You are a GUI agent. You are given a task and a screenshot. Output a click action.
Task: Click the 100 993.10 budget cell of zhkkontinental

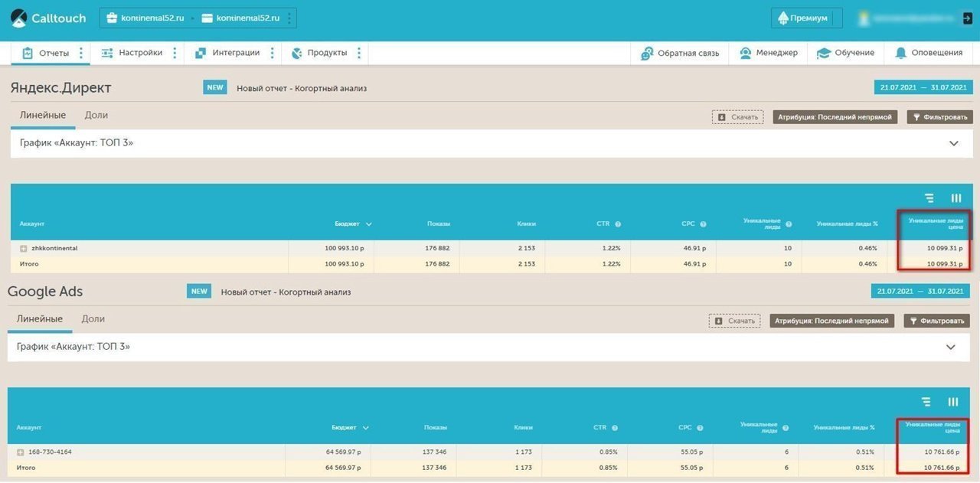point(345,248)
